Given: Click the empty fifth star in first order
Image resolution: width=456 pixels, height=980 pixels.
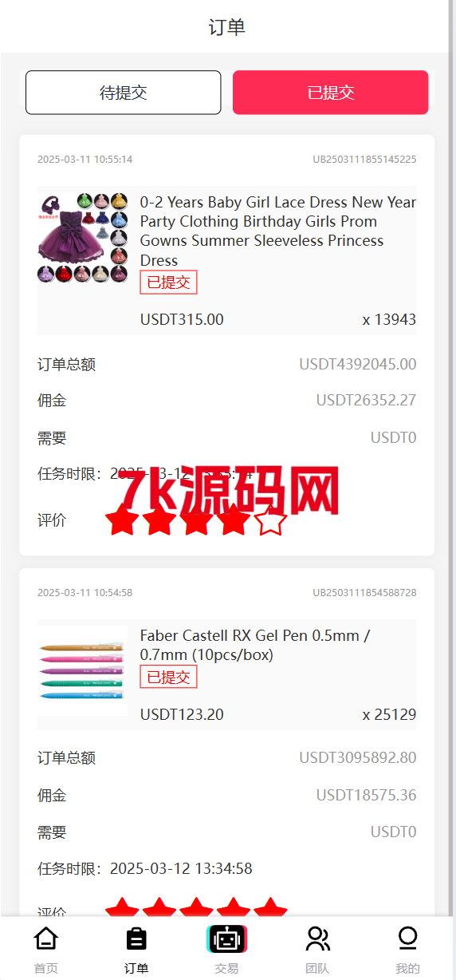Looking at the screenshot, I should point(271,520).
